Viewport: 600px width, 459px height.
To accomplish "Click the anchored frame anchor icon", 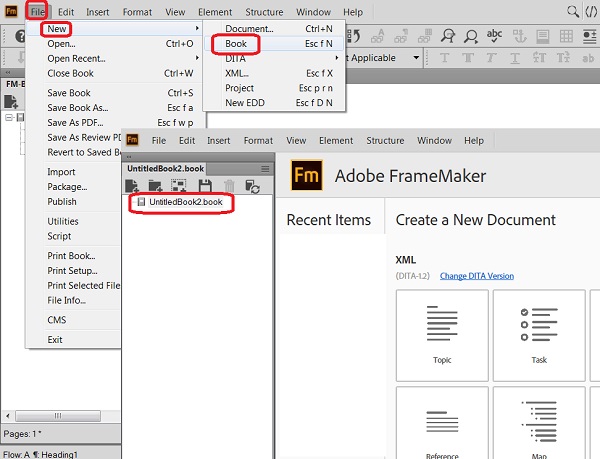I will pos(519,36).
